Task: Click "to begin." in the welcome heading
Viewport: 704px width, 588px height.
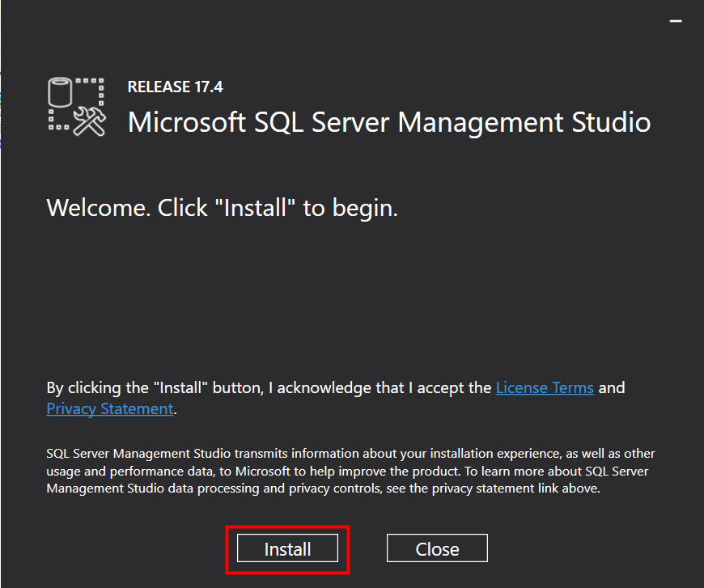Action: [x=350, y=208]
